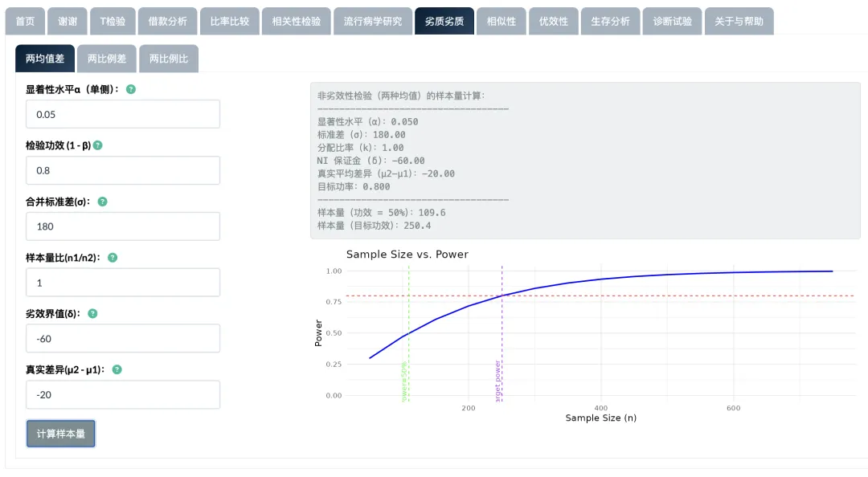Click help icon next to 检验功效 (1-β)
The width and height of the screenshot is (868, 477).
click(x=98, y=145)
